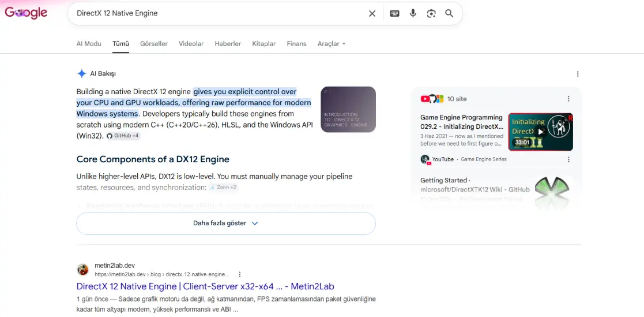Viewport: 644px width, 317px height.
Task: Open the YouTube result's three-dot menu
Action: pos(569,159)
